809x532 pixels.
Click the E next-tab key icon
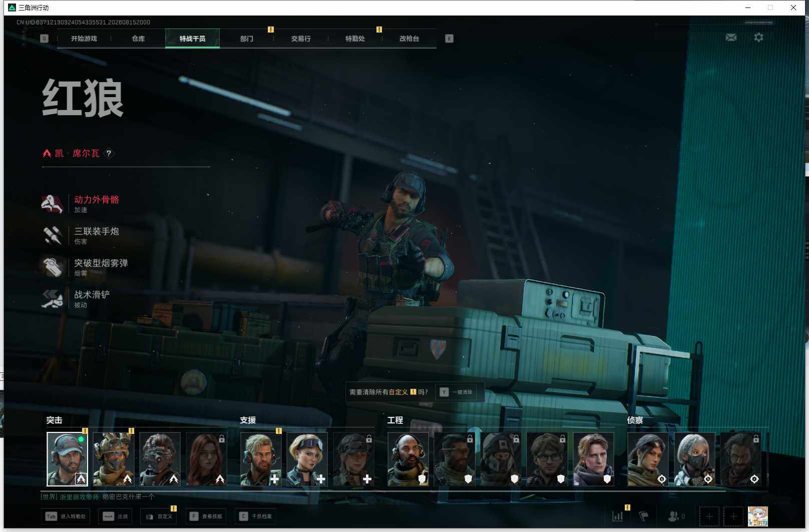click(449, 39)
